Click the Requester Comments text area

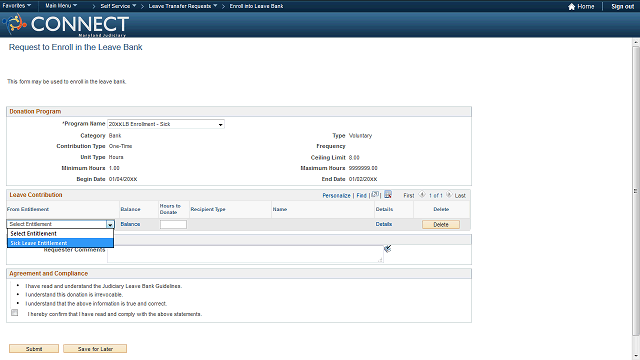[245, 254]
